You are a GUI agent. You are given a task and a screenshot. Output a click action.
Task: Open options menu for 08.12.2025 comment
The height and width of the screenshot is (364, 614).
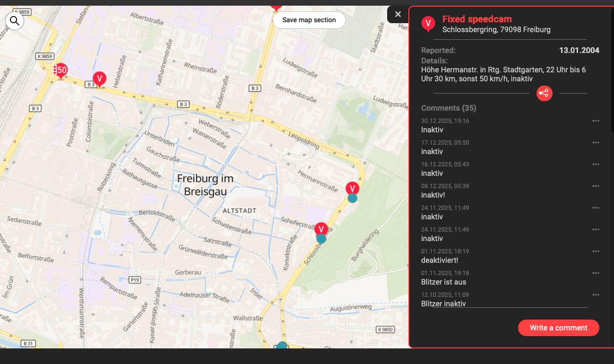pos(596,186)
